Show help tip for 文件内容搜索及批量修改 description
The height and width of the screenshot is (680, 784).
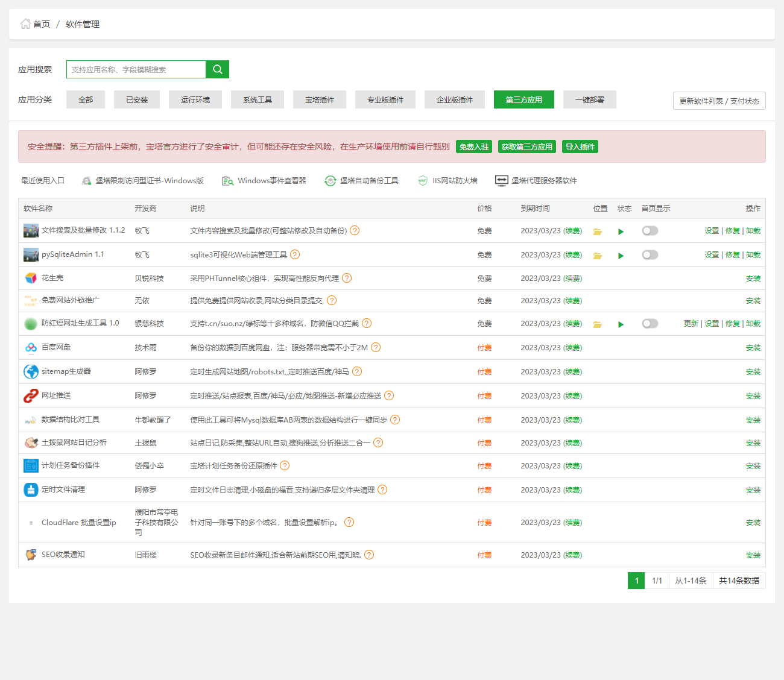click(355, 230)
